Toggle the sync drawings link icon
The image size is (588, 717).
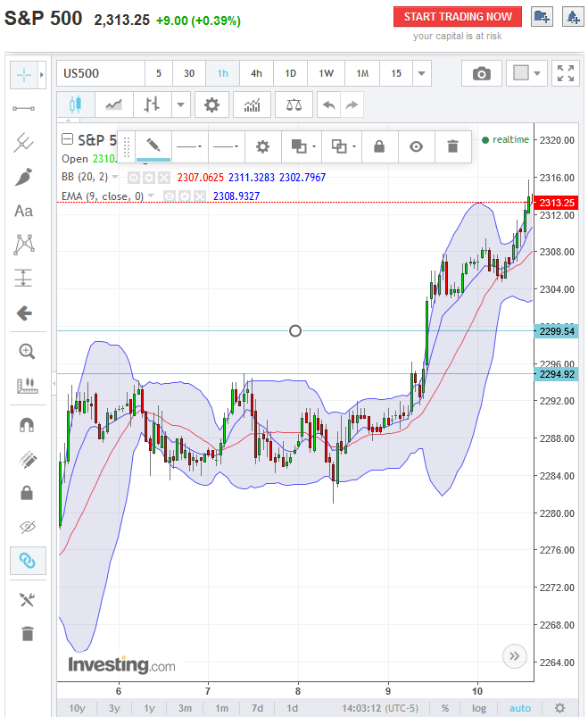28,560
